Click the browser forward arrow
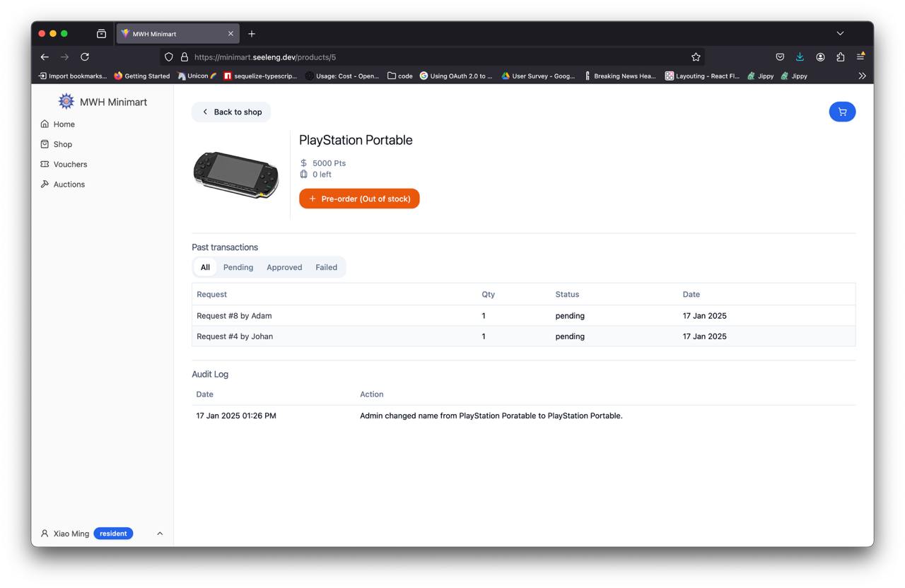The image size is (905, 588). click(x=64, y=57)
